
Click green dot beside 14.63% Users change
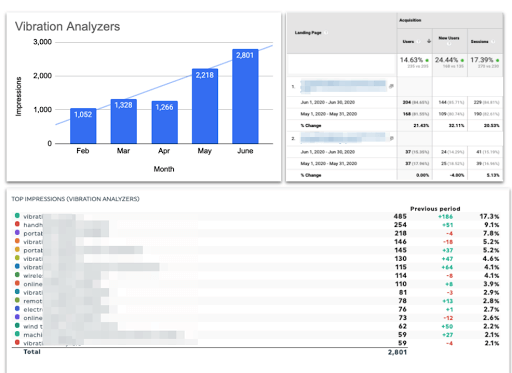(427, 61)
